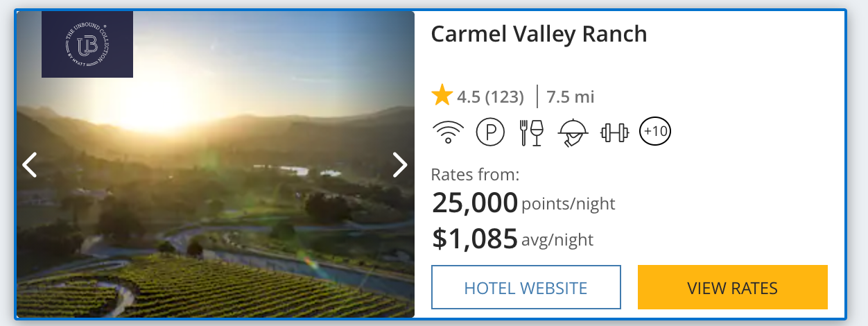Advance to next hotel photo with right arrow
The width and height of the screenshot is (868, 326).
point(400,165)
